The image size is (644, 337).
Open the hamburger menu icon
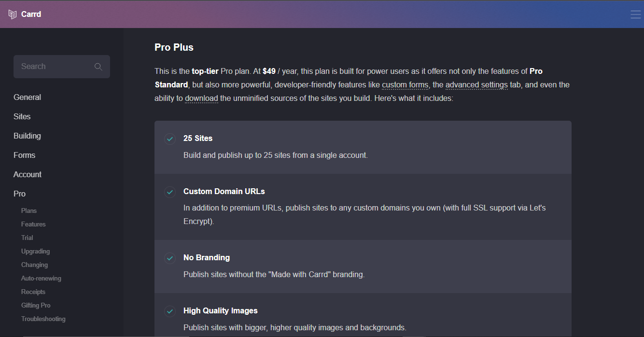pos(635,14)
